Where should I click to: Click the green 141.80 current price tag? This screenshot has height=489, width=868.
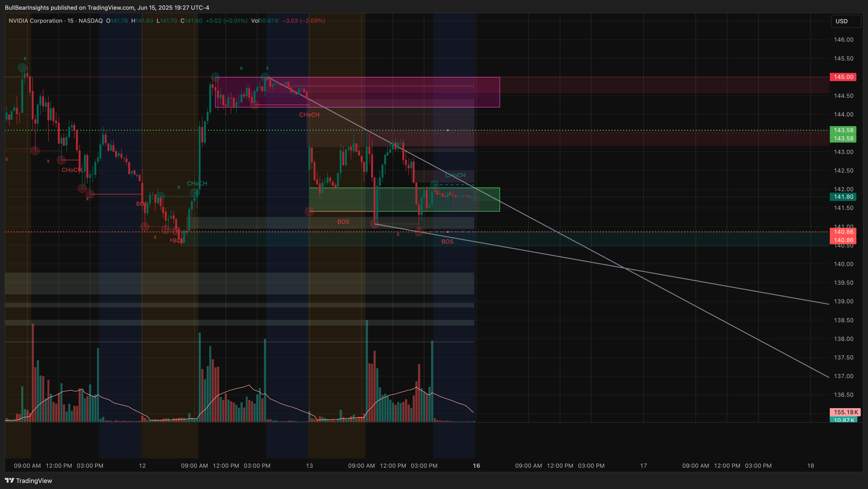click(x=843, y=197)
